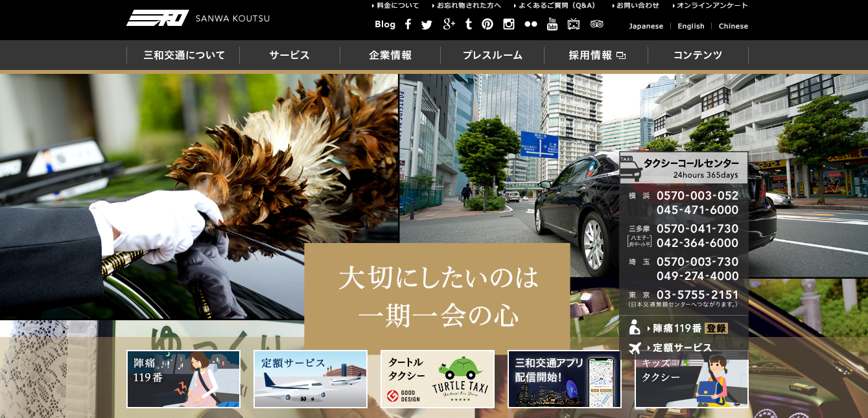Viewport: 868px width, 418px height.
Task: Open the Turtle Taxi banner thumbnail
Action: [x=438, y=379]
